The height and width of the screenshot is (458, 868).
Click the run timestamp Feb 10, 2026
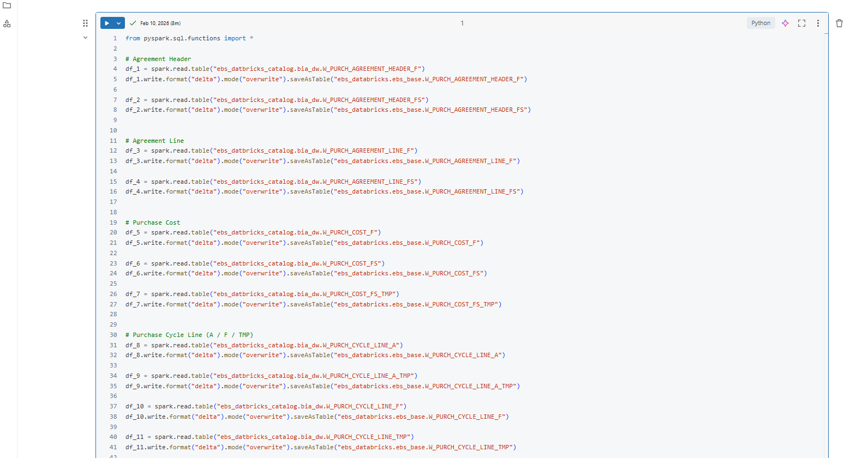tap(160, 23)
